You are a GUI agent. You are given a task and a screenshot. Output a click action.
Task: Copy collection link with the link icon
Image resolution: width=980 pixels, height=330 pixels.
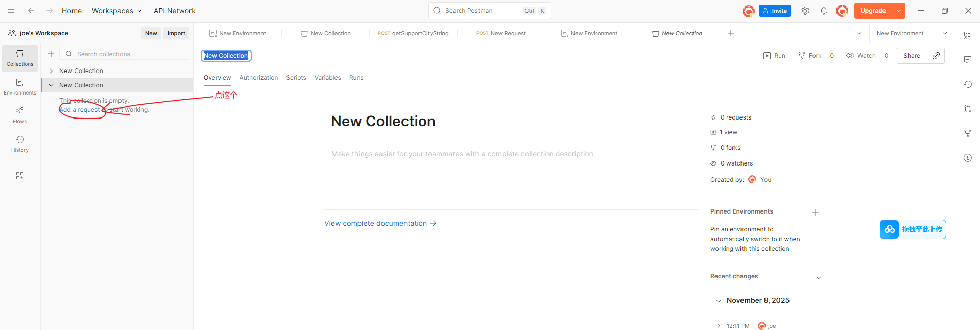pyautogui.click(x=936, y=56)
